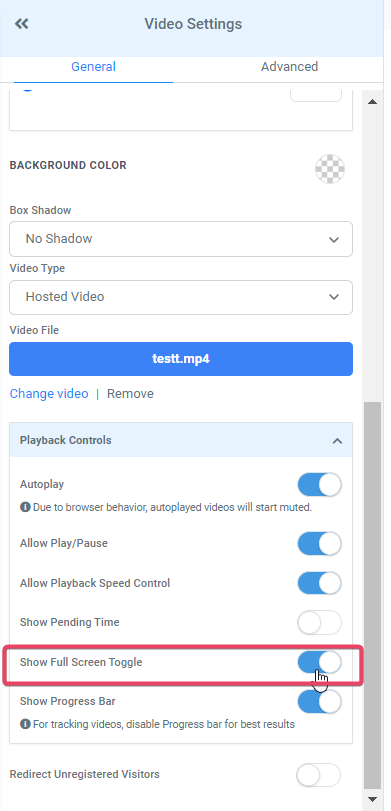Image resolution: width=391 pixels, height=811 pixels.
Task: Disable Allow Playback Speed Control
Action: coord(320,583)
